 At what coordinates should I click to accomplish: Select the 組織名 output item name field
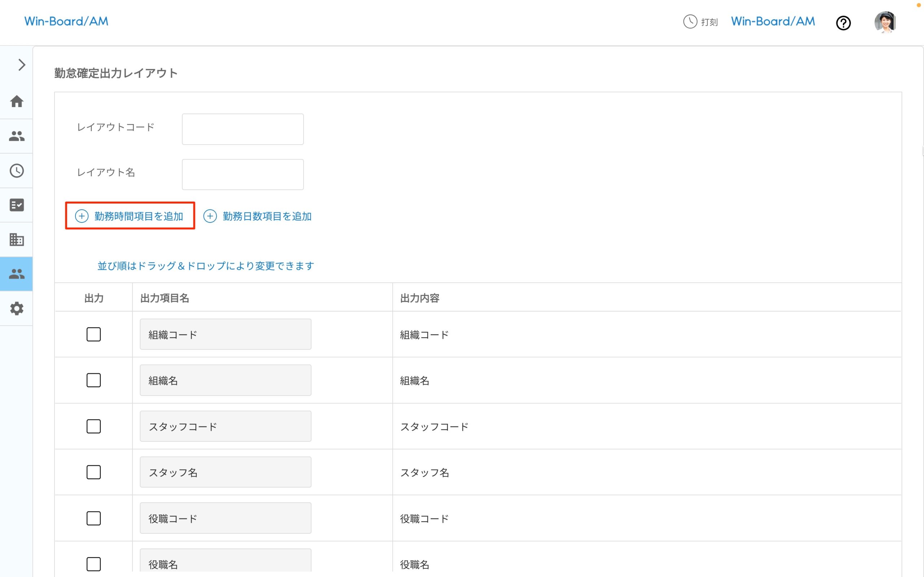(x=225, y=380)
